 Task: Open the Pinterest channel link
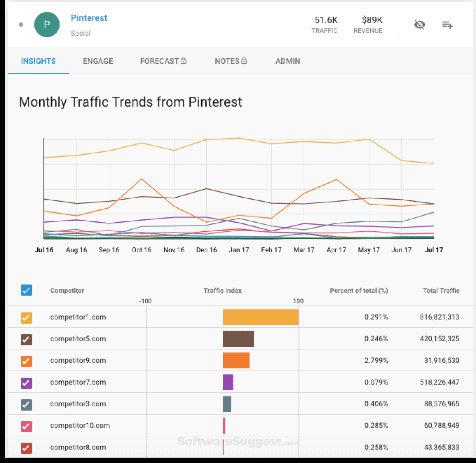click(89, 18)
